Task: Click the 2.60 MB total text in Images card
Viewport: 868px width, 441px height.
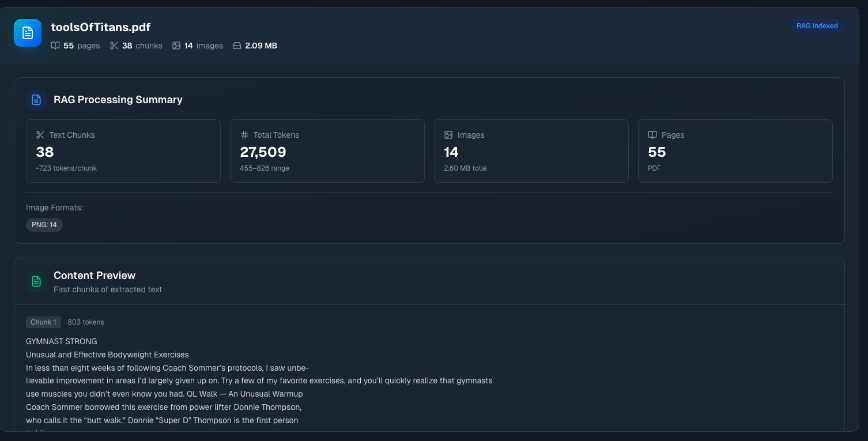Action: pyautogui.click(x=465, y=168)
